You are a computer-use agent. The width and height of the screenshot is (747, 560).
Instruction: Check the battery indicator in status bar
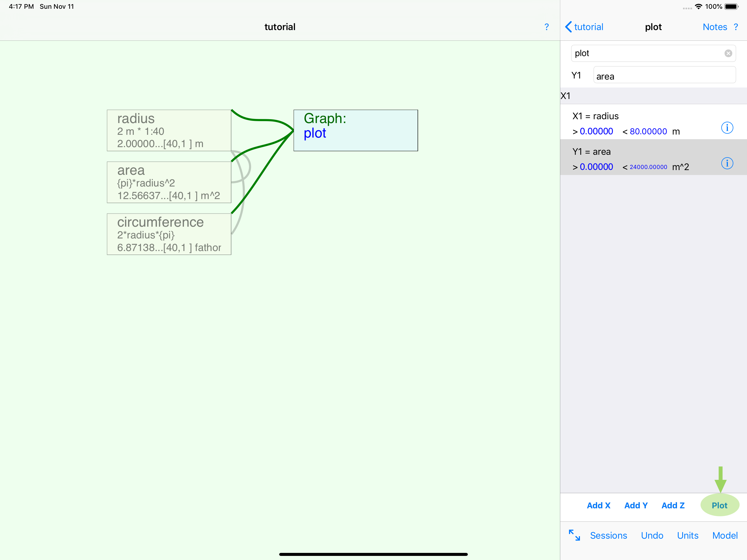[x=731, y=6]
